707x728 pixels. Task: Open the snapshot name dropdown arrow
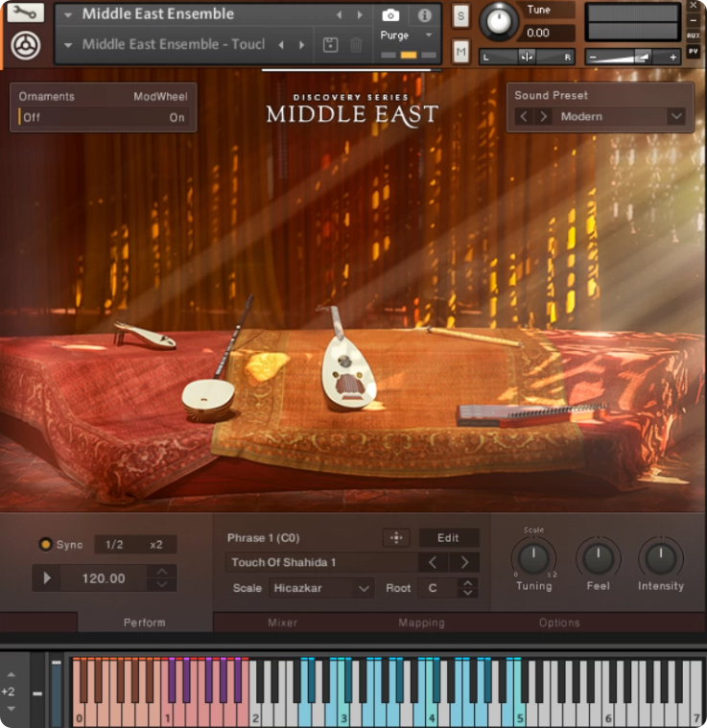(68, 45)
